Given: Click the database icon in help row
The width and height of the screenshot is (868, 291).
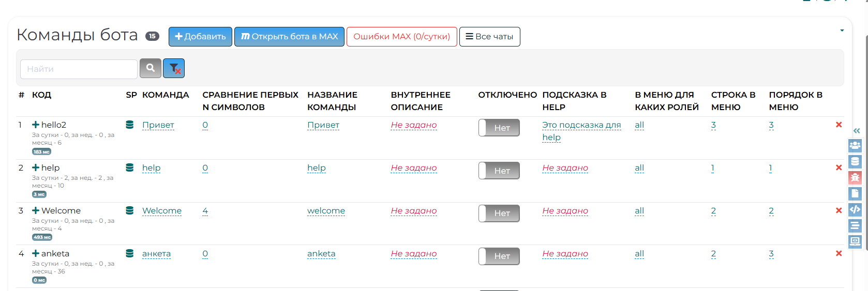Looking at the screenshot, I should tap(130, 167).
